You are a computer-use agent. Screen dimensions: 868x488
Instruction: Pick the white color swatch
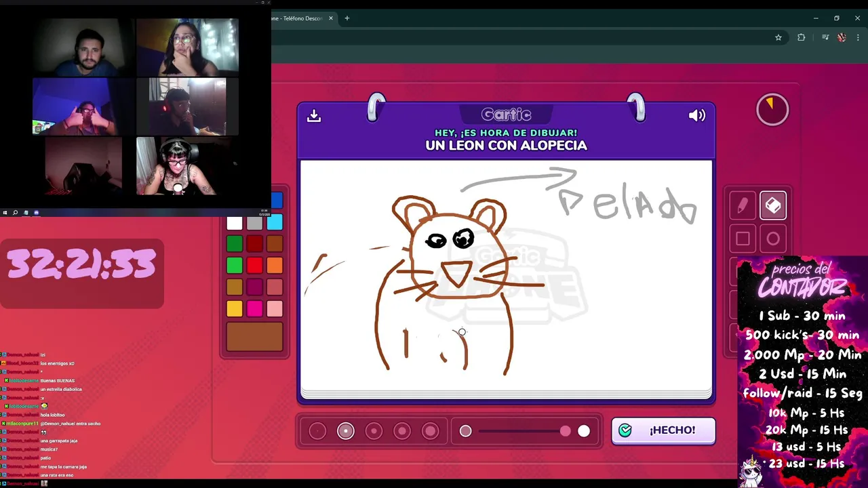[235, 223]
